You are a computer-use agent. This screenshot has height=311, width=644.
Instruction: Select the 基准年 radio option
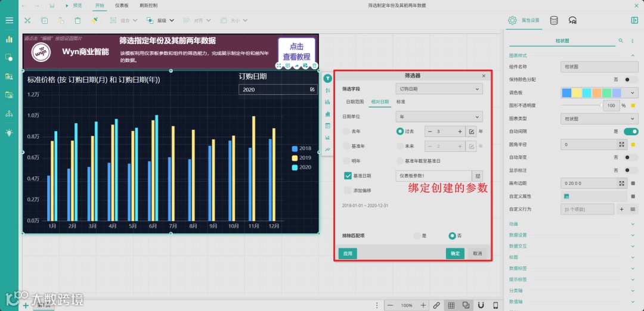tap(347, 146)
